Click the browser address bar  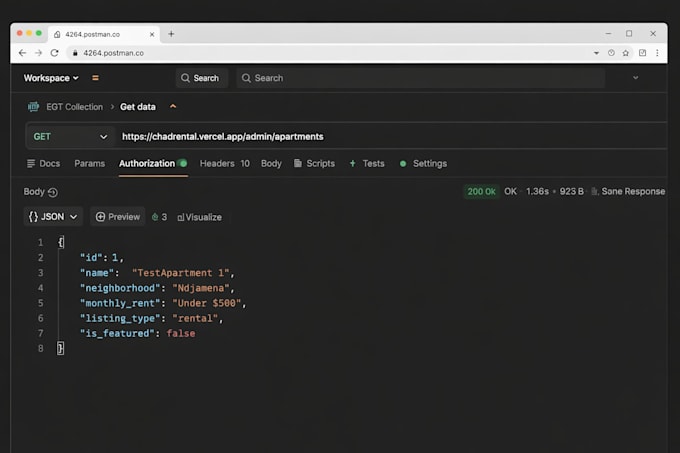(x=330, y=53)
